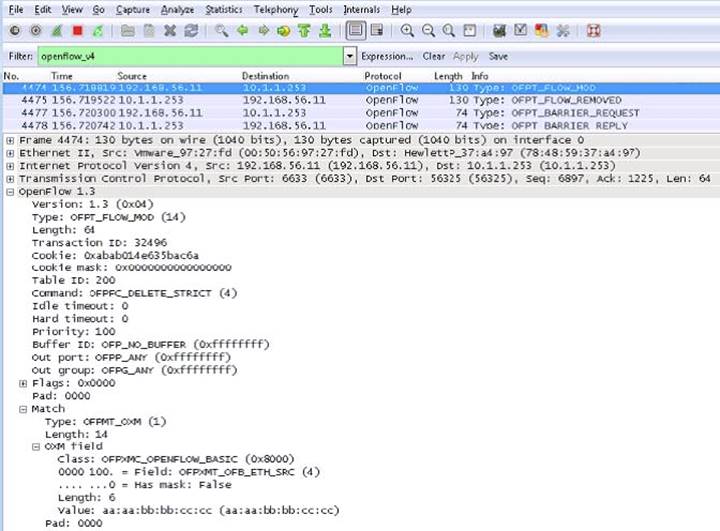The height and width of the screenshot is (531, 720).
Task: Collapse the OpenFlow 1.3 section
Action: pyautogui.click(x=9, y=190)
